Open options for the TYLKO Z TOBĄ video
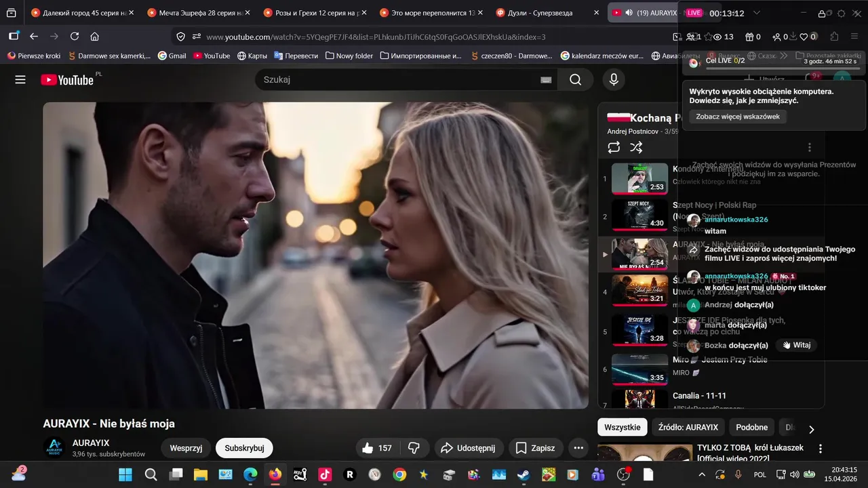Screen dimensions: 868x488 click(820, 449)
